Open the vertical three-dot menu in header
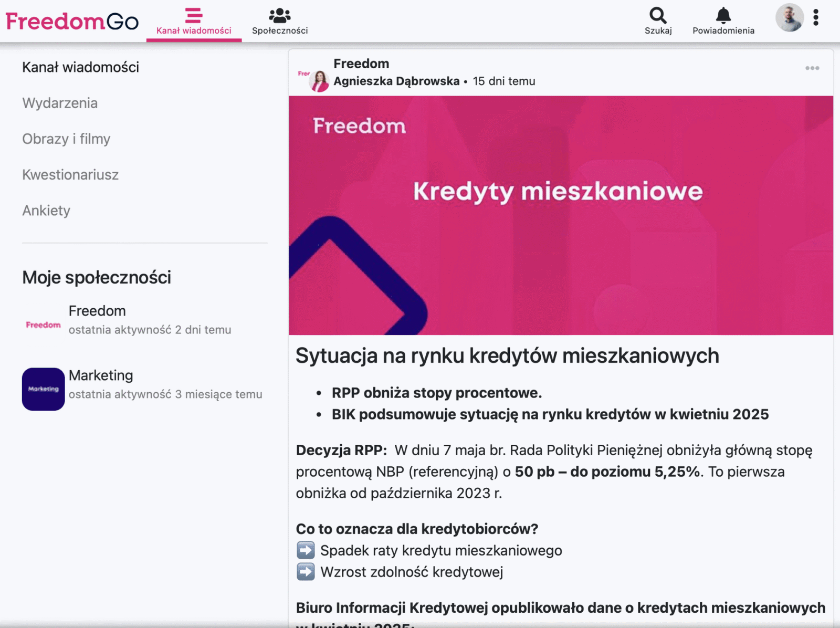Viewport: 840px width, 628px height. (x=816, y=18)
